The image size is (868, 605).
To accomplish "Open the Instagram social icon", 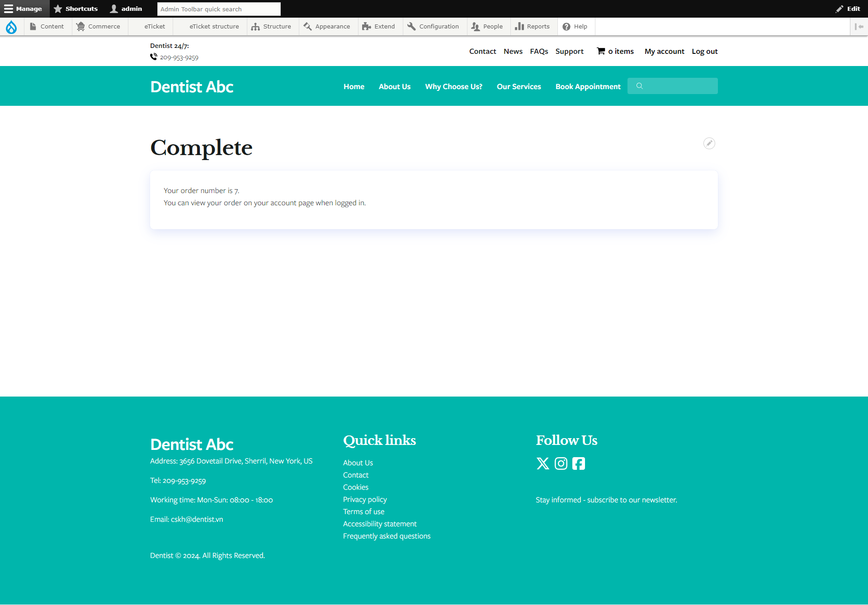I will pos(561,463).
